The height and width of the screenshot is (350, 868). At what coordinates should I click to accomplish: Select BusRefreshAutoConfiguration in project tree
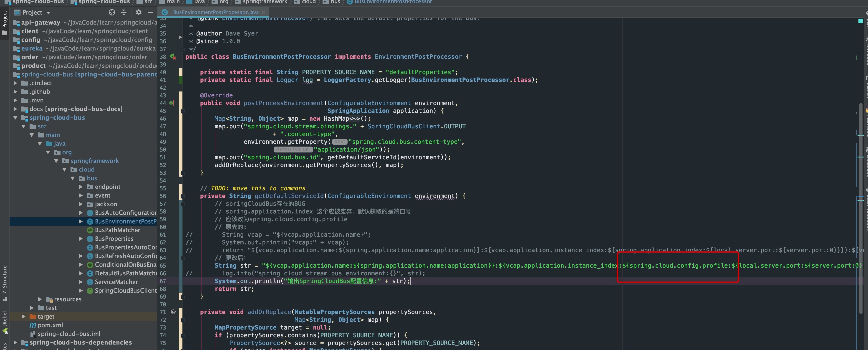[126, 256]
